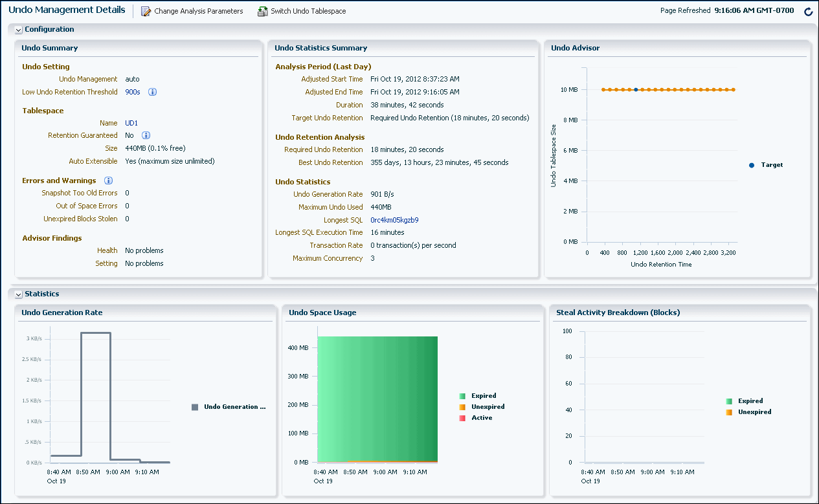Click the Active legend red swatch

coord(462,418)
